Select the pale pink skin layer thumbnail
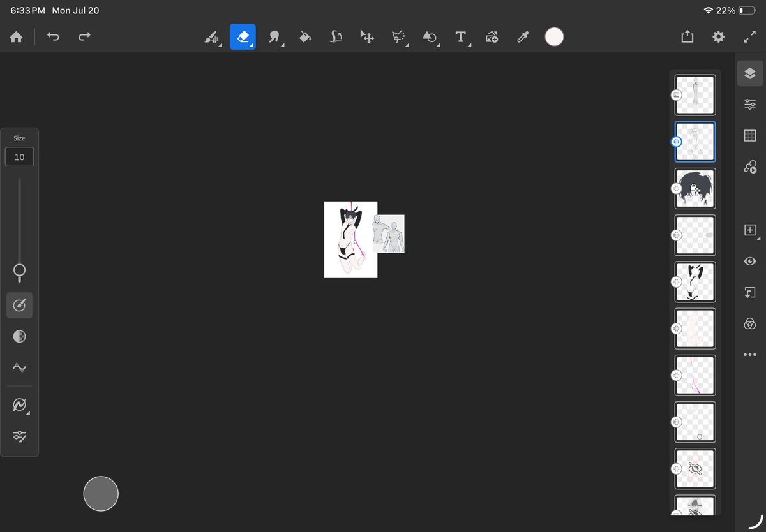This screenshot has width=766, height=532. (695, 329)
